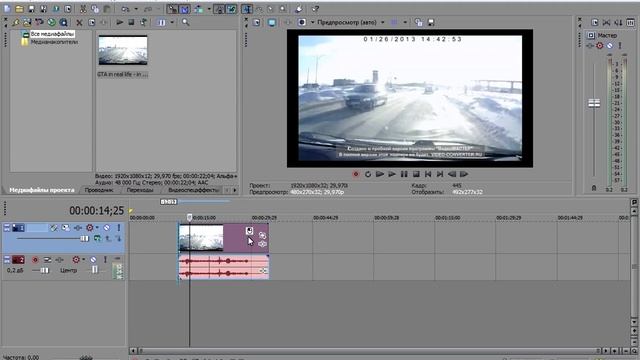The height and width of the screenshot is (360, 640).
Task: Open the Project Media views dropdown
Action: point(172,22)
